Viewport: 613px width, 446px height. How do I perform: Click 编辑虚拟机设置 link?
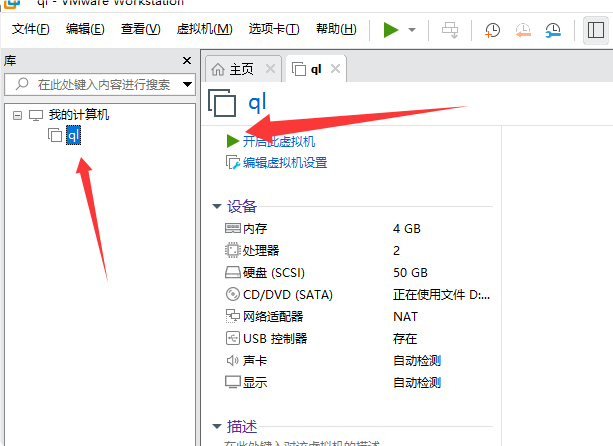click(x=284, y=162)
